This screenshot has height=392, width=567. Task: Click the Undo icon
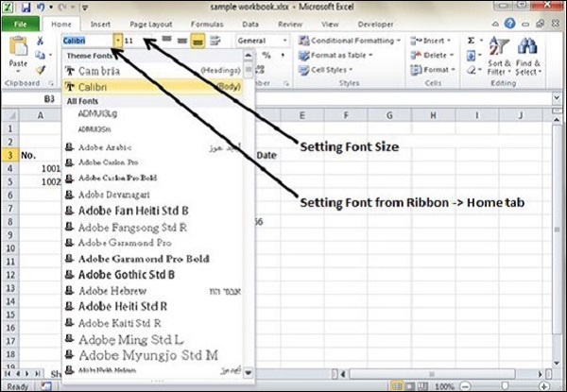(x=41, y=7)
